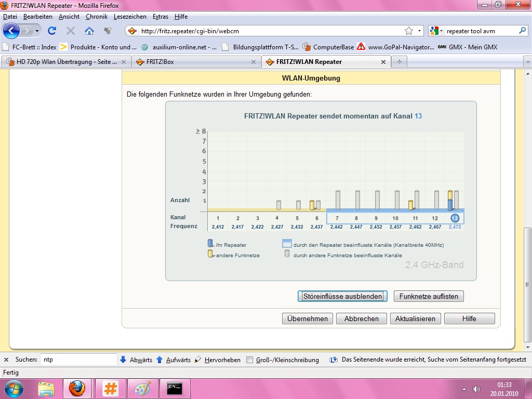Open the Ansicht menu
Screen dimensions: 532x399
click(69, 16)
